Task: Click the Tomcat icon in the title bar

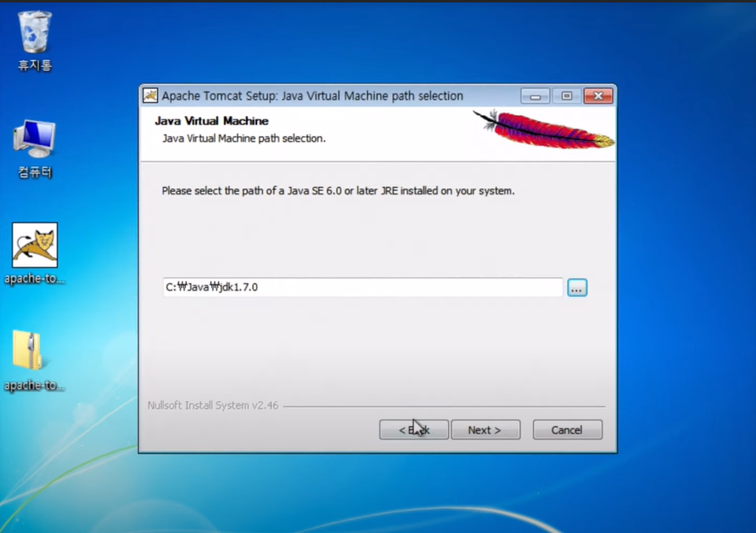Action: [150, 95]
